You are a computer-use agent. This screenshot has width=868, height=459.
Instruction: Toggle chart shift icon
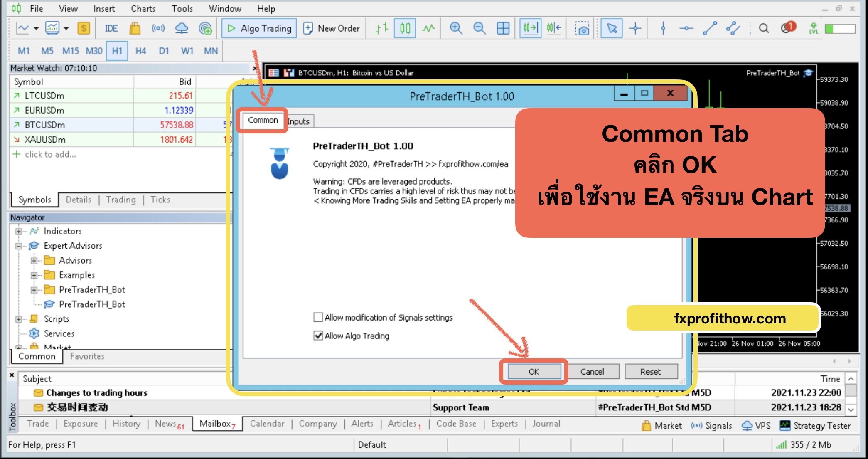554,28
